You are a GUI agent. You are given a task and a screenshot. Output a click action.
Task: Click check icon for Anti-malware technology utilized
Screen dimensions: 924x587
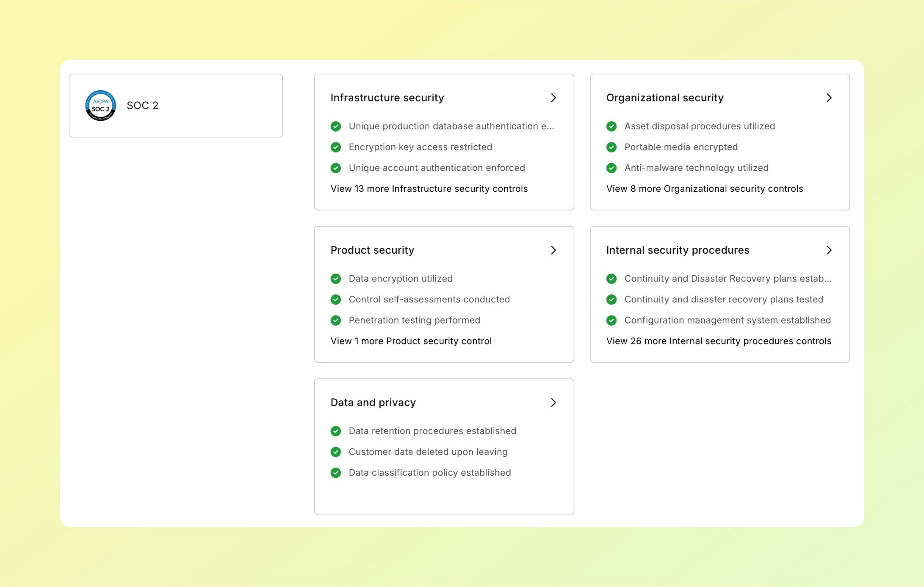pyautogui.click(x=611, y=168)
